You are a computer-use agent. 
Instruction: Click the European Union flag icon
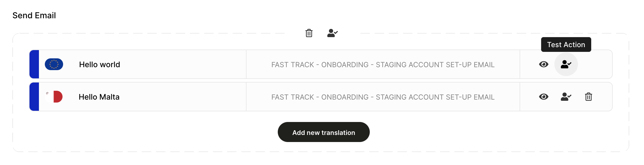[x=54, y=64]
